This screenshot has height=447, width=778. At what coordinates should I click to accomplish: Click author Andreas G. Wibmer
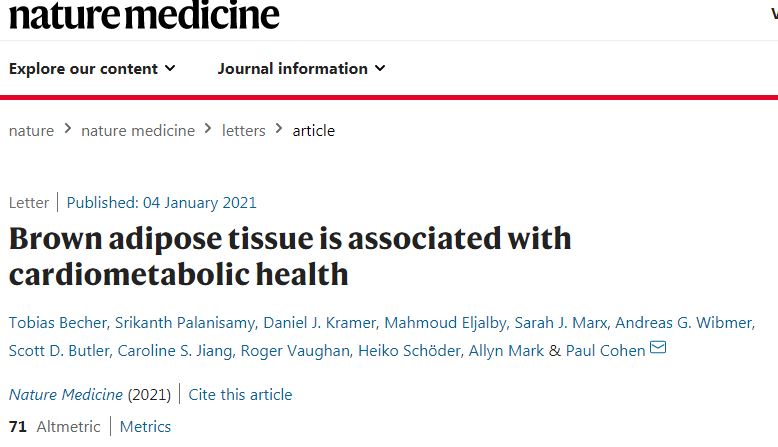[684, 322]
